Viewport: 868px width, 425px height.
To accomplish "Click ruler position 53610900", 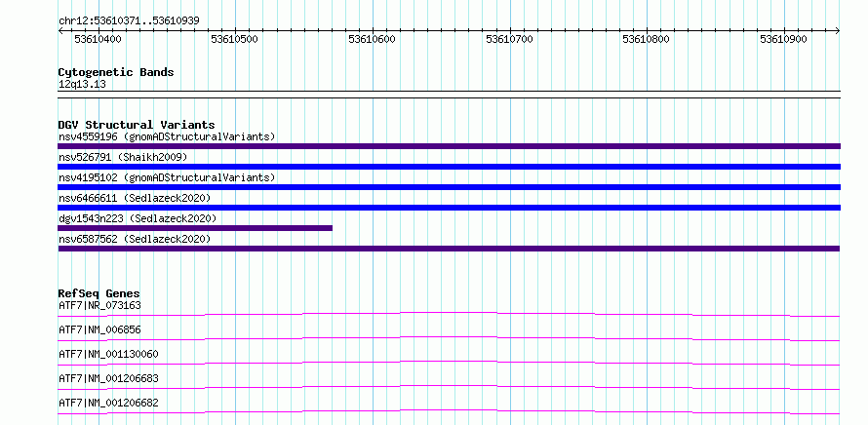I will [783, 39].
